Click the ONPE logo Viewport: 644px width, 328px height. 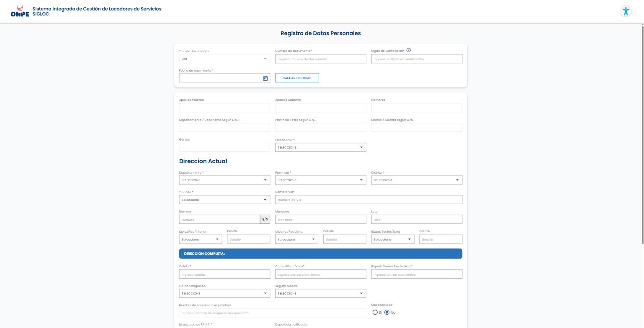click(x=20, y=11)
